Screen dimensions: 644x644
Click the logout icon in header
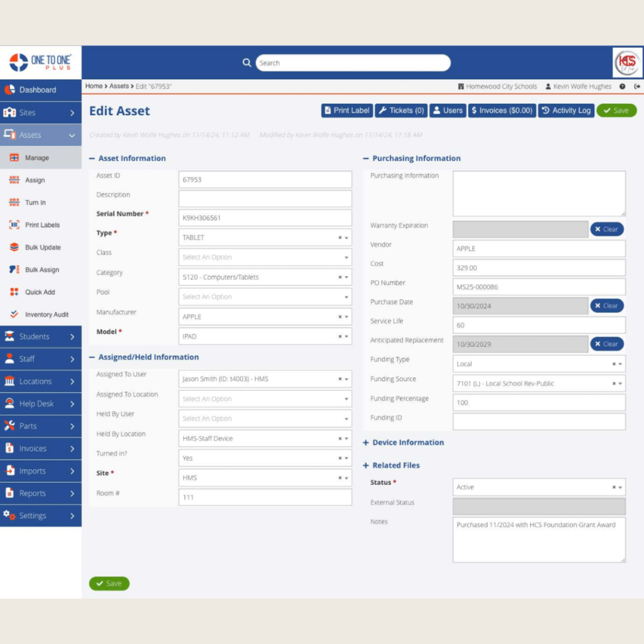pos(636,87)
